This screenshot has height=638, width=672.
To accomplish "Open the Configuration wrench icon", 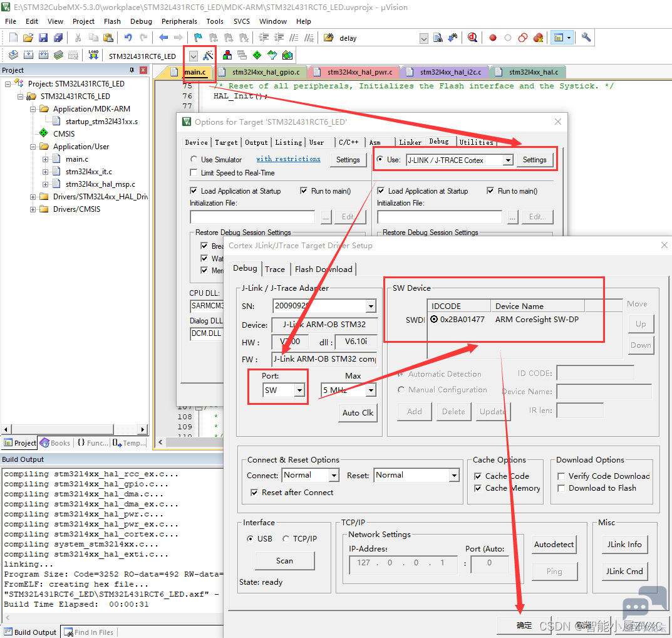I will pyautogui.click(x=586, y=38).
